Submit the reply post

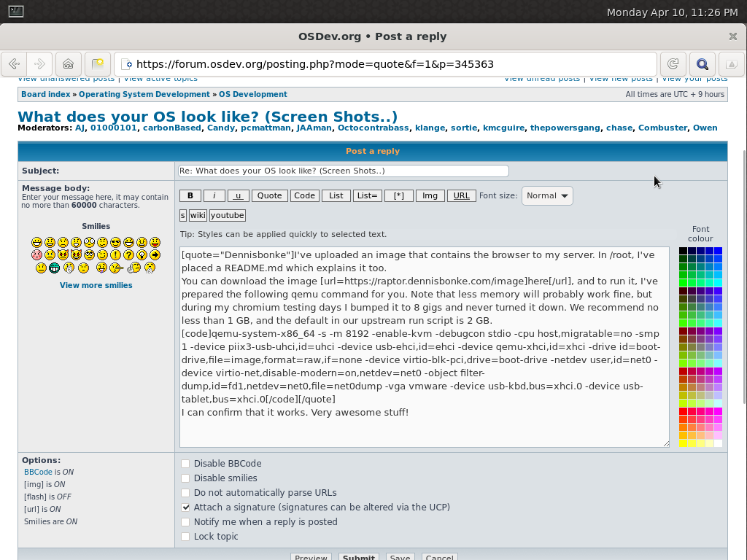358,556
